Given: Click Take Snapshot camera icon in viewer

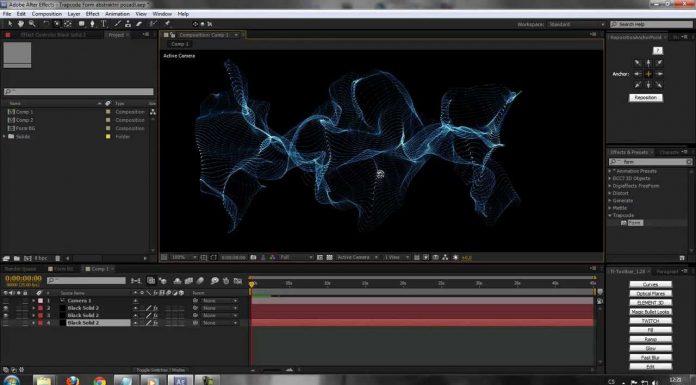Looking at the screenshot, I should (x=253, y=258).
